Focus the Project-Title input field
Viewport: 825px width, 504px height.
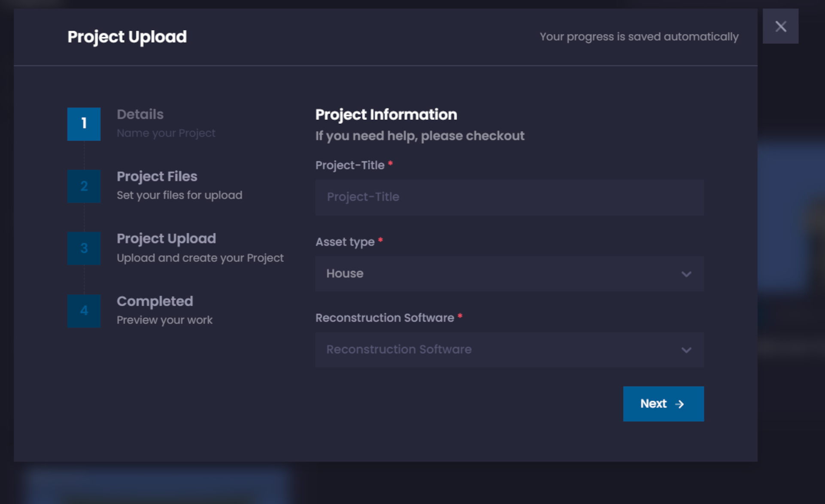pyautogui.click(x=510, y=197)
